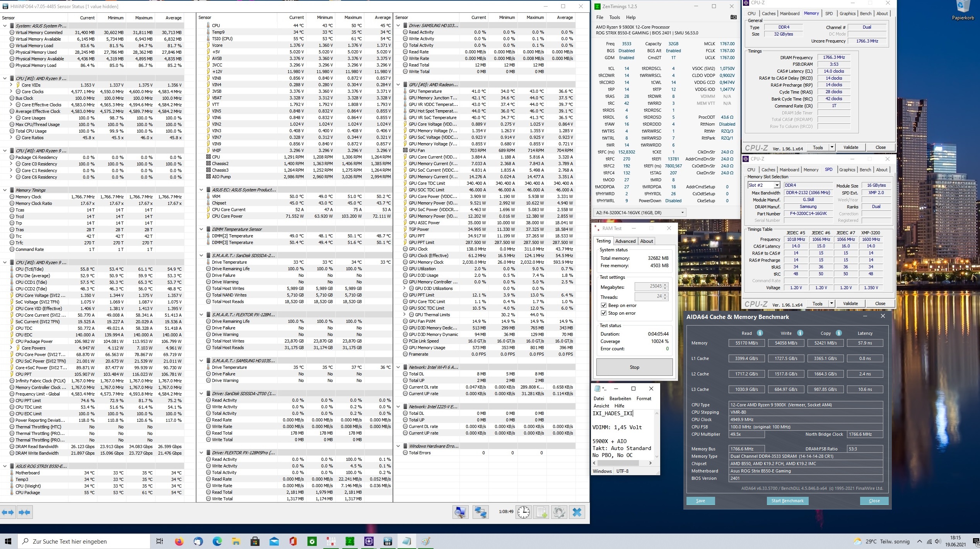Open ZenTimings module selector A2 dropdown

click(x=682, y=212)
